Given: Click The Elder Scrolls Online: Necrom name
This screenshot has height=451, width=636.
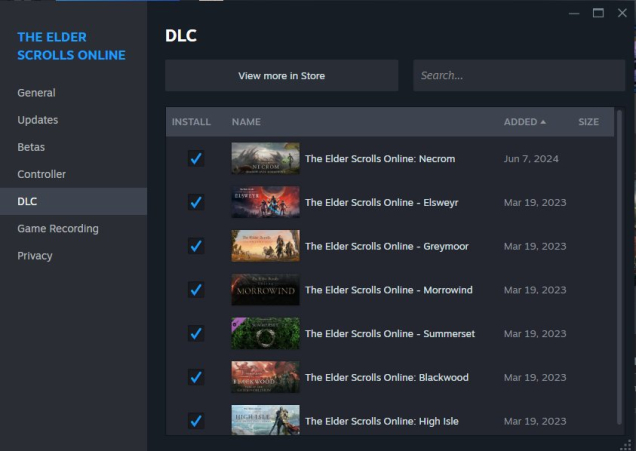Looking at the screenshot, I should (380, 159).
